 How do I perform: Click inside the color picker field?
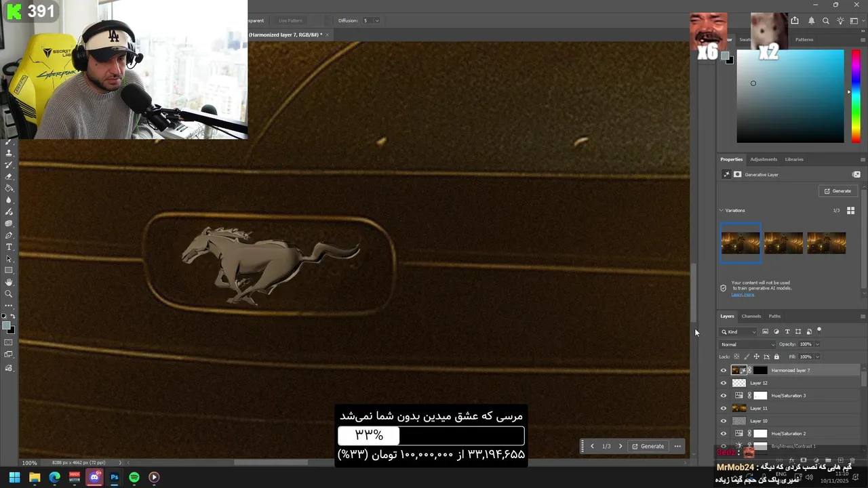point(790,96)
